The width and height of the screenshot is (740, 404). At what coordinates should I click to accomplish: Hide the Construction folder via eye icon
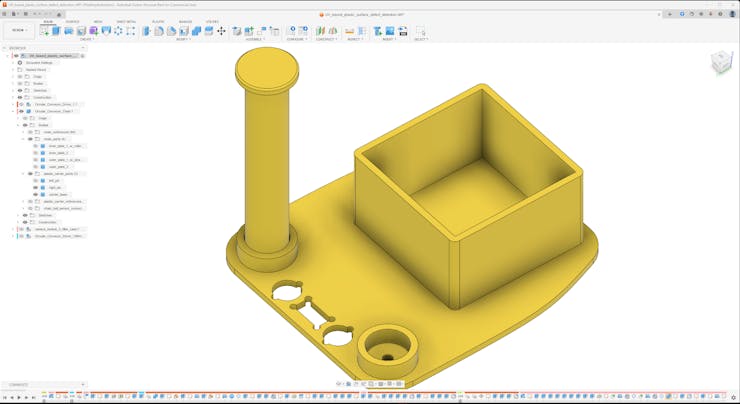click(20, 97)
